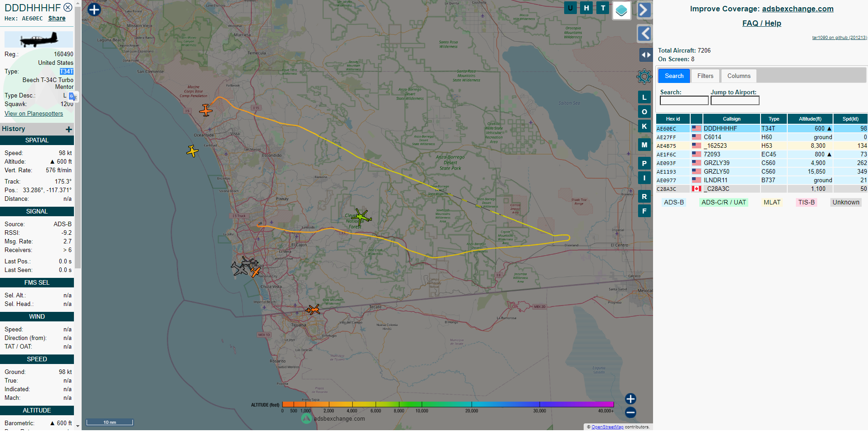Sort table by Callsign column
The width and height of the screenshot is (868, 432).
(731, 119)
